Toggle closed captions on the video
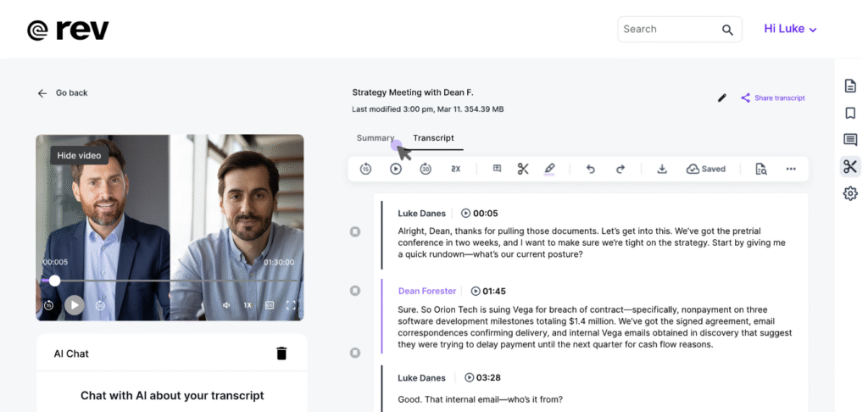Image resolution: width=868 pixels, height=412 pixels. pos(270,305)
